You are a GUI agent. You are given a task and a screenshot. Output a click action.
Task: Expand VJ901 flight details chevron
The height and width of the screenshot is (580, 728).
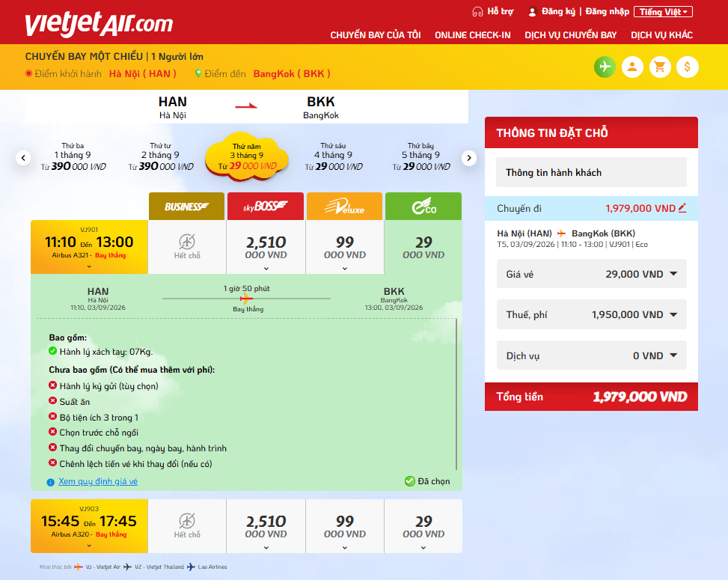click(89, 266)
